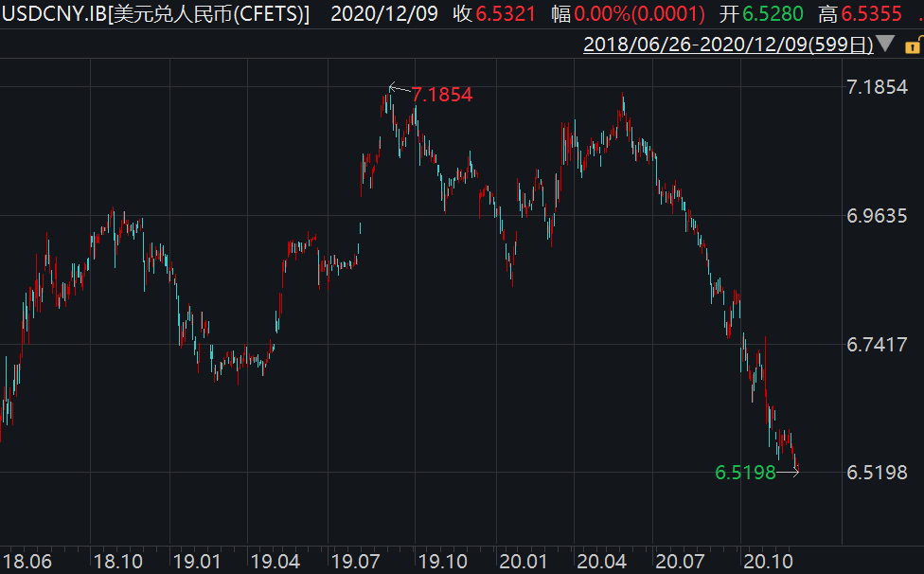Click the 7.1854 price axis value
The image size is (924, 574).
877,87
